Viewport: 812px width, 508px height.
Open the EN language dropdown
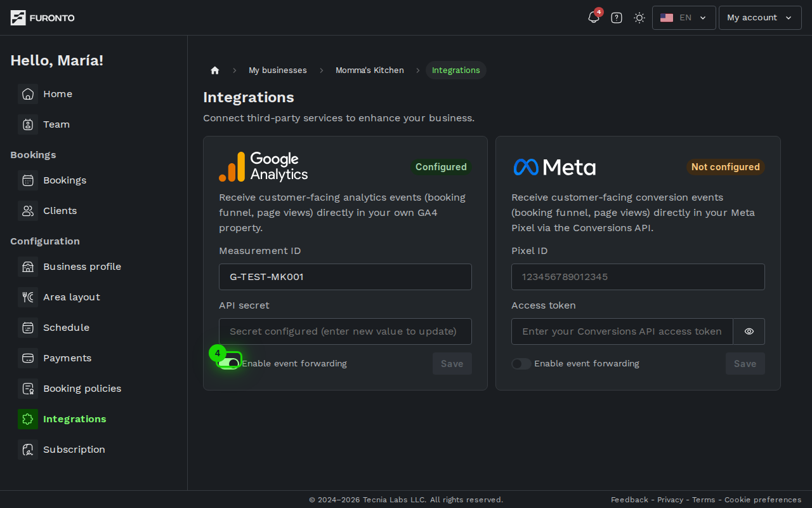pos(684,18)
